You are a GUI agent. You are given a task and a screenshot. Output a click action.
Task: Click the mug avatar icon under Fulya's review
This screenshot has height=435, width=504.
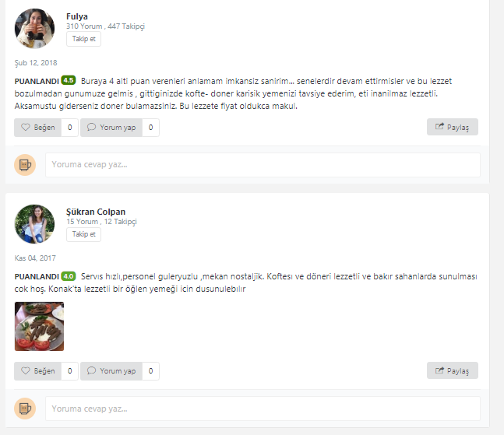(x=25, y=165)
